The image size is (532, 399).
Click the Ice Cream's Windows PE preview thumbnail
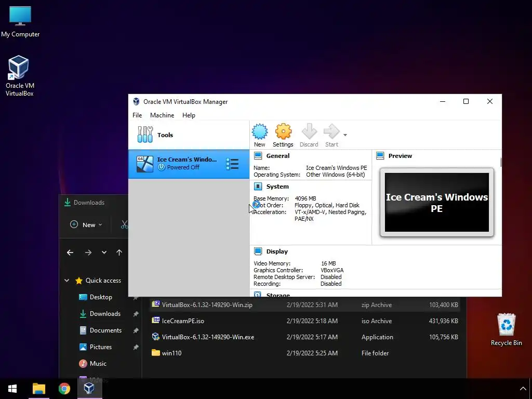pyautogui.click(x=436, y=202)
